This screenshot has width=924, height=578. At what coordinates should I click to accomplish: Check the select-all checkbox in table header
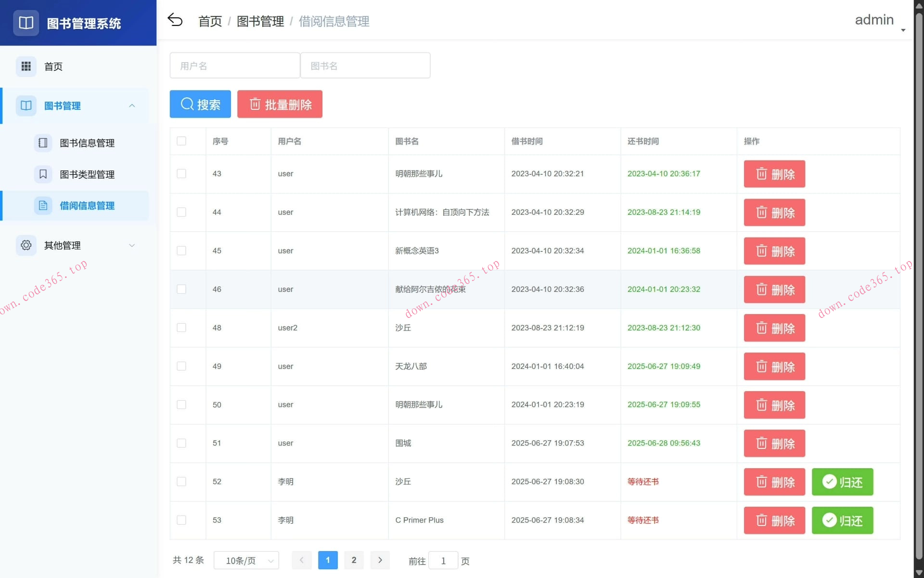click(x=181, y=141)
